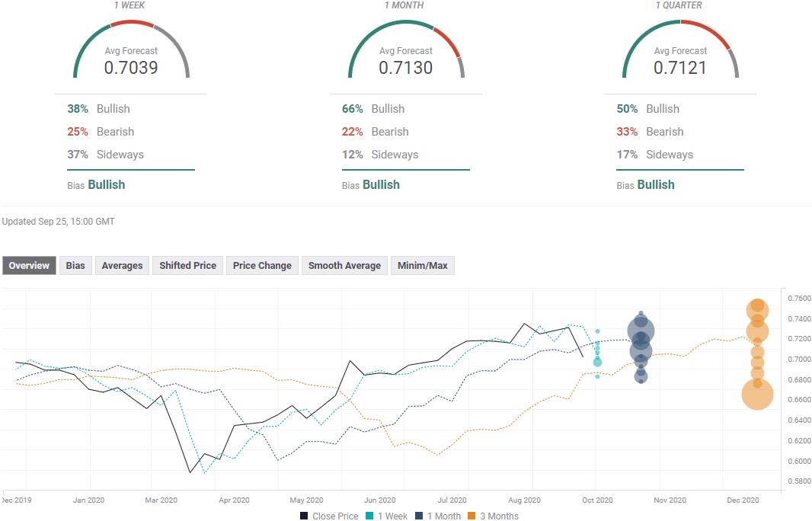Click the Mar 2020 axis label
Viewport: 812px width, 521px height.
[x=161, y=500]
